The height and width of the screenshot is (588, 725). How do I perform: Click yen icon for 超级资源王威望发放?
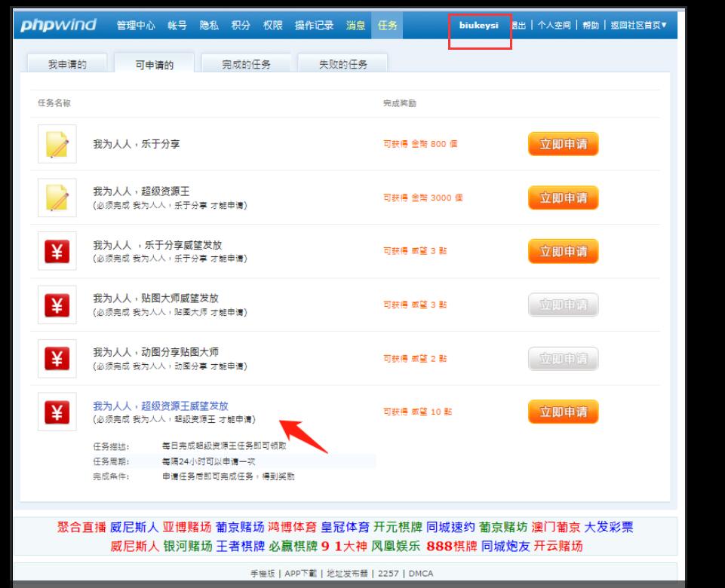[x=57, y=412]
